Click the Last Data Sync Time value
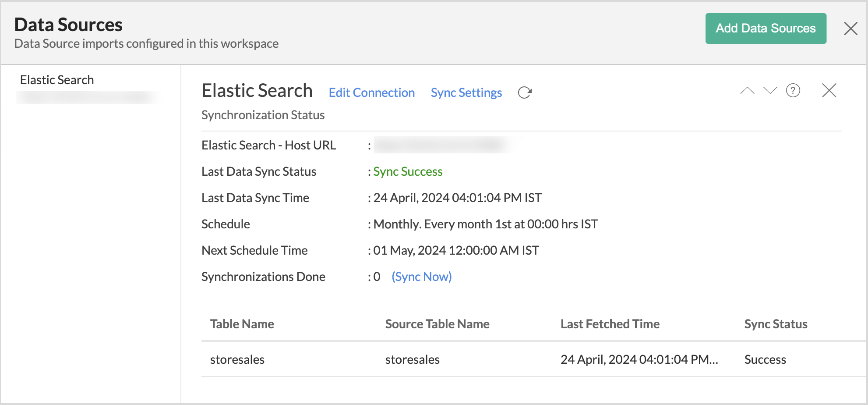This screenshot has width=868, height=405. 457,198
